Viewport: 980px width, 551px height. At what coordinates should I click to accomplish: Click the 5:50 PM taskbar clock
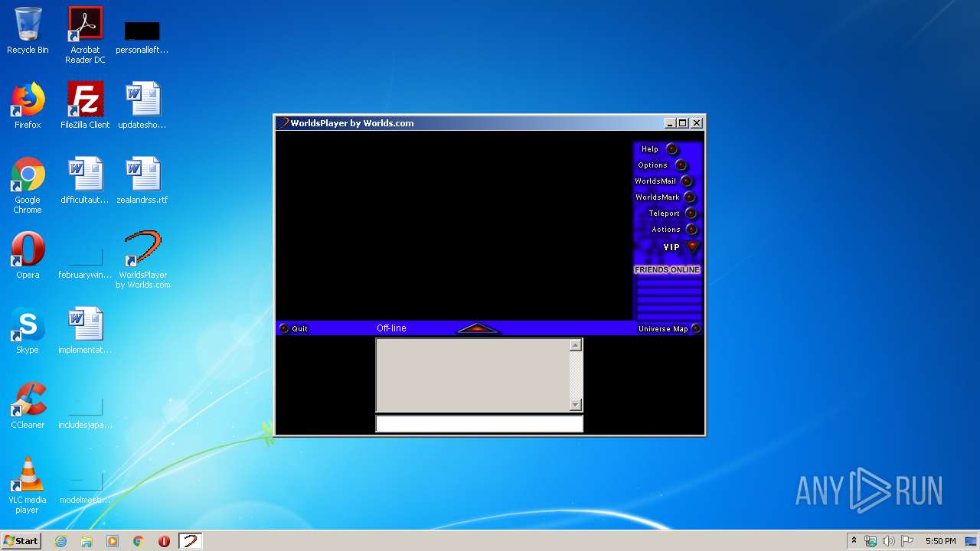940,541
